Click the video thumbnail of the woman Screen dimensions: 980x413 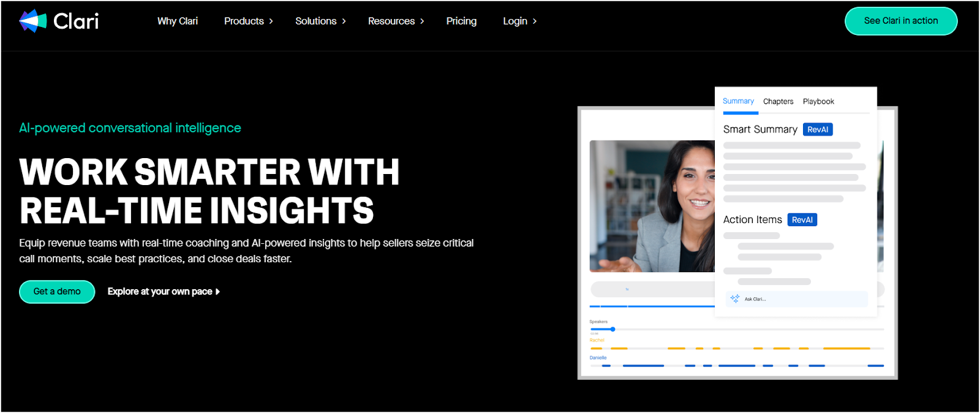[x=652, y=206]
